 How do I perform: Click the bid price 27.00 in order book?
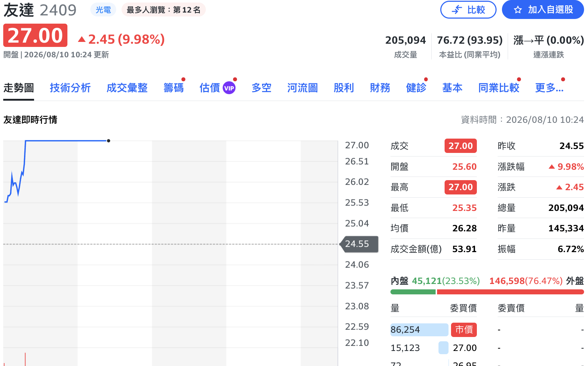coord(465,348)
